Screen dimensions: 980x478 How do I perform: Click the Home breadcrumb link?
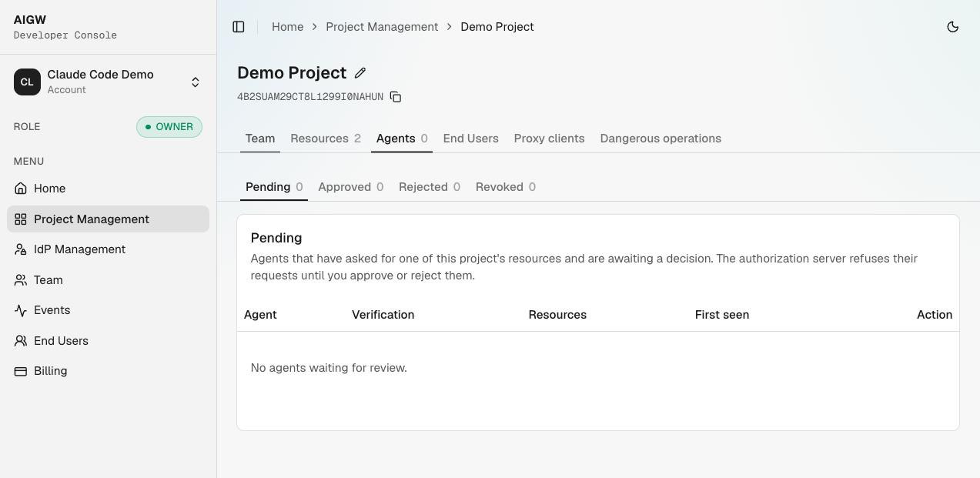pyautogui.click(x=287, y=27)
